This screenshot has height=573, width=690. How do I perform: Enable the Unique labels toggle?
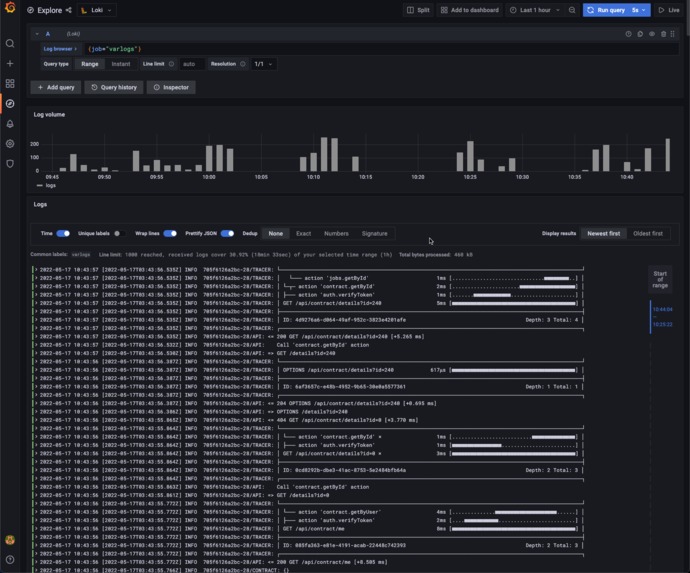pos(119,233)
